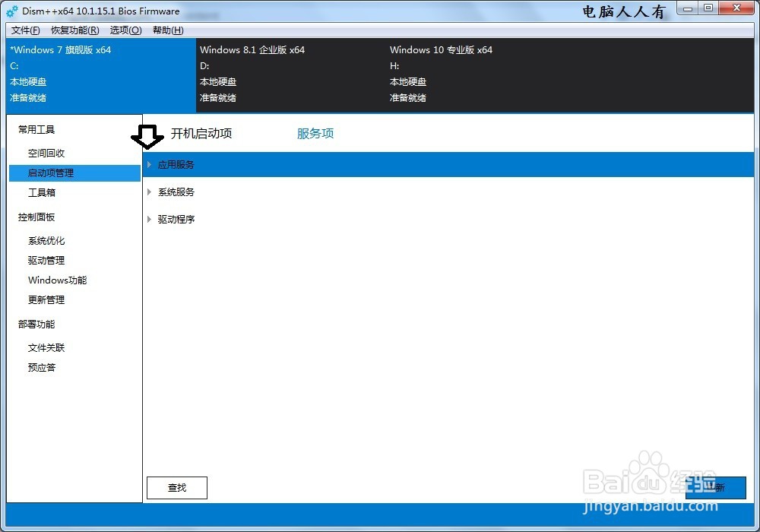This screenshot has height=532, width=760.
Task: Open 驱动管理 in the sidebar
Action: 46,260
